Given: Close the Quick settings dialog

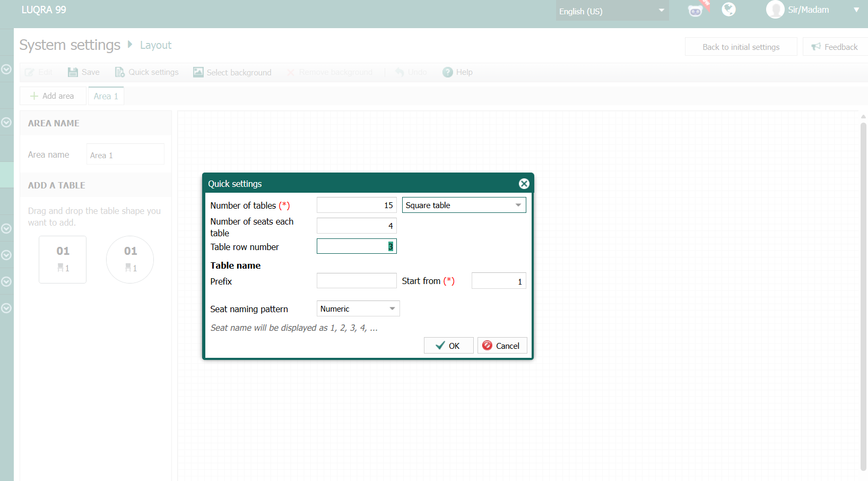Looking at the screenshot, I should [x=524, y=184].
